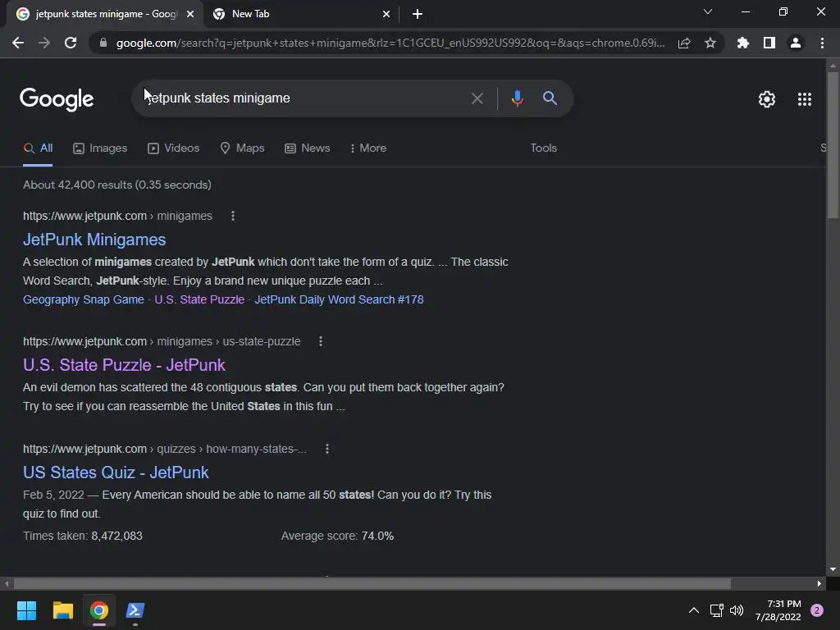
Task: Open the network status tray icon
Action: pyautogui.click(x=716, y=610)
